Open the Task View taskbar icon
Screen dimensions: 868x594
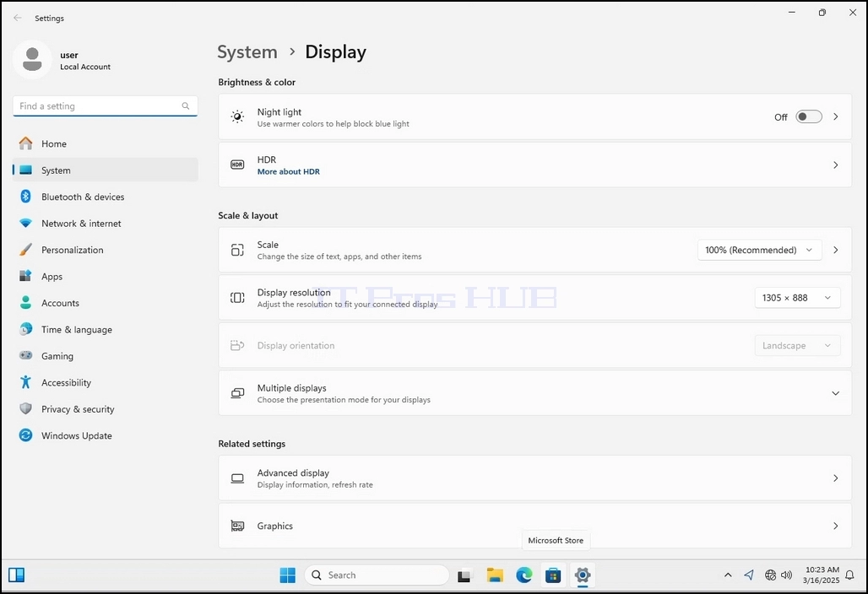click(464, 575)
